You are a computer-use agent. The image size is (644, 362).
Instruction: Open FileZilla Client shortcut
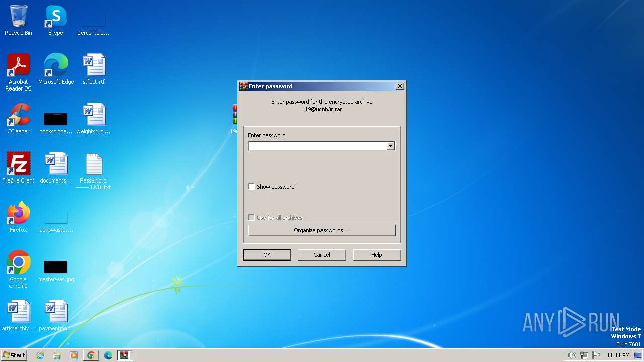coord(18,168)
